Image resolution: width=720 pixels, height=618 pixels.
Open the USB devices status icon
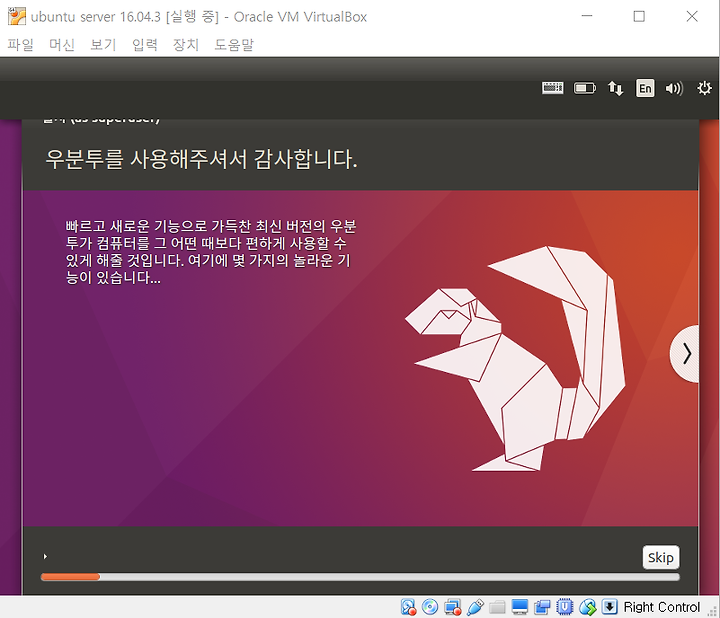coord(475,607)
